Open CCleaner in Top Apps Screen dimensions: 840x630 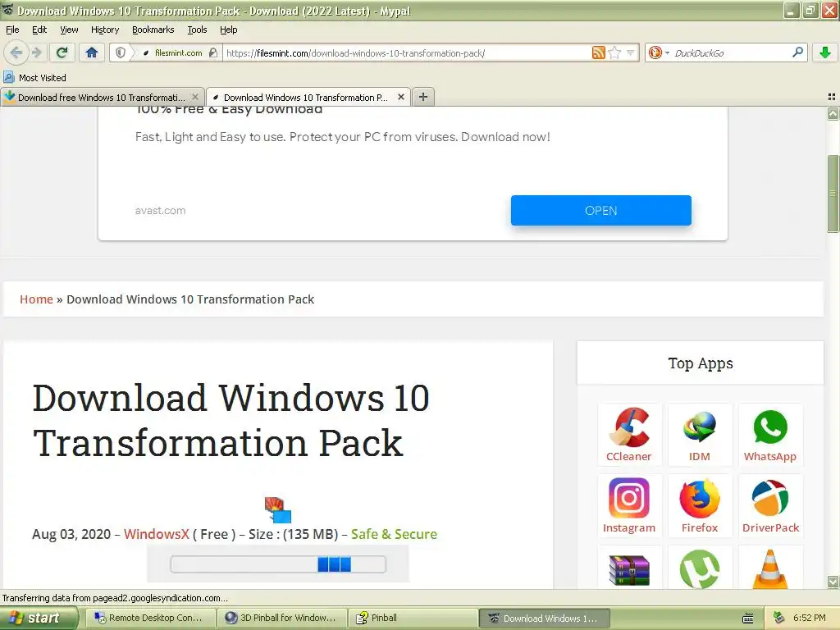(x=629, y=435)
